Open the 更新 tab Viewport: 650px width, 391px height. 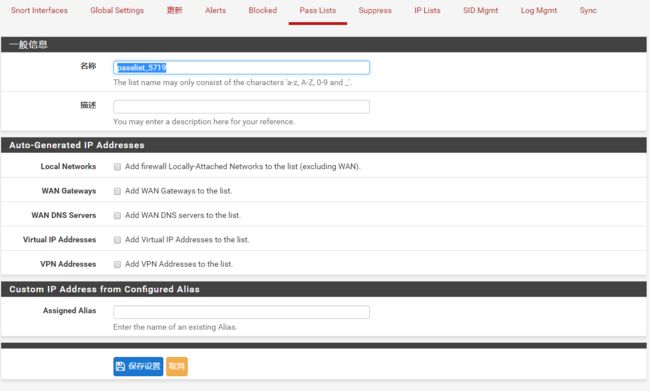pyautogui.click(x=174, y=10)
